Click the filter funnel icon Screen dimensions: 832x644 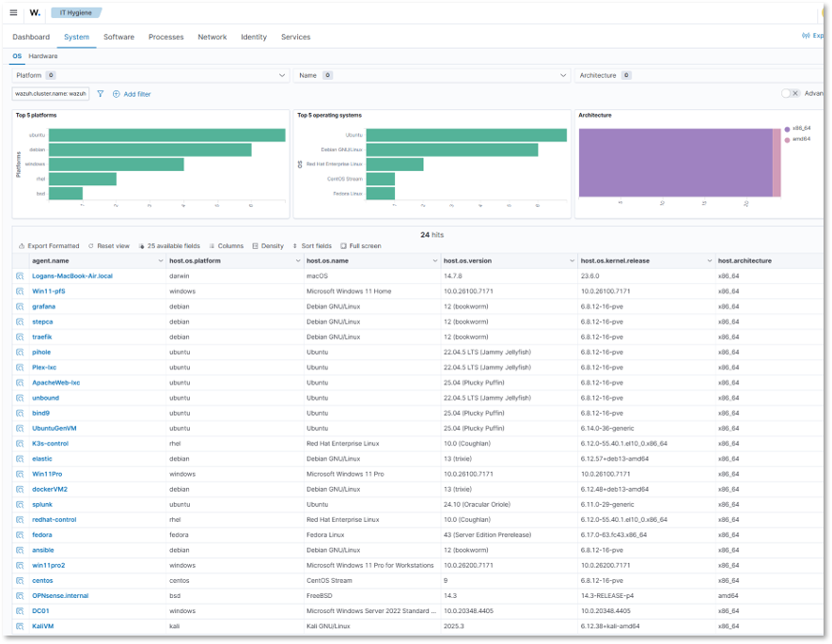coord(101,94)
